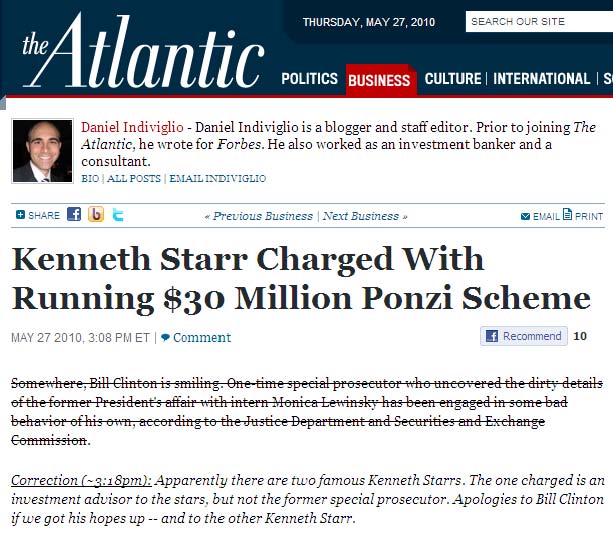
Task: Share article on Facebook icon
Action: 74,214
